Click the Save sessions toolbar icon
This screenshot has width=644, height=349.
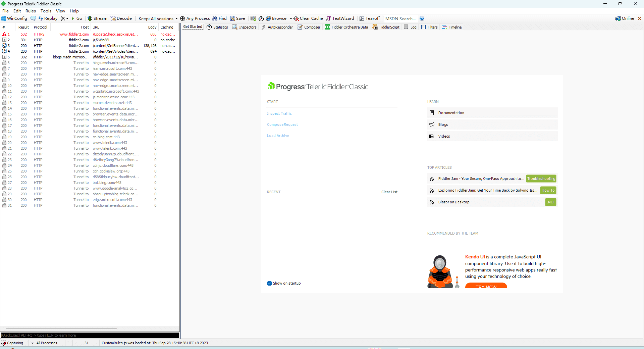click(237, 18)
